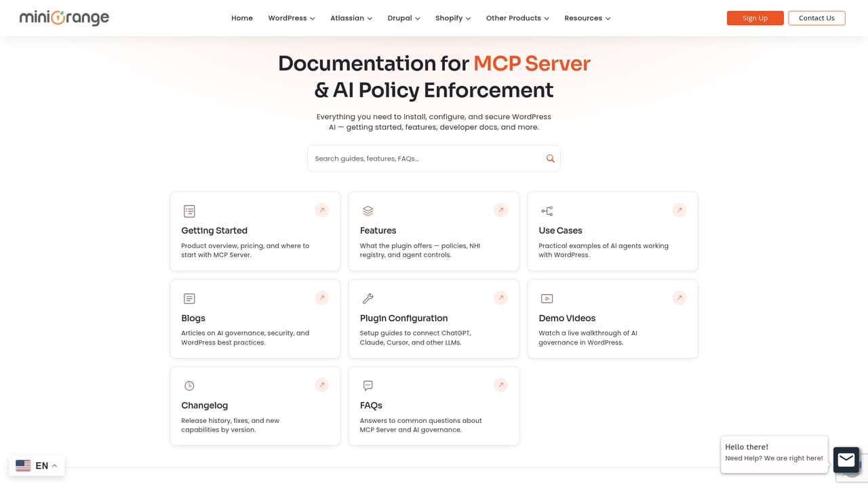Click the arrow icon on Features card

pos(500,210)
